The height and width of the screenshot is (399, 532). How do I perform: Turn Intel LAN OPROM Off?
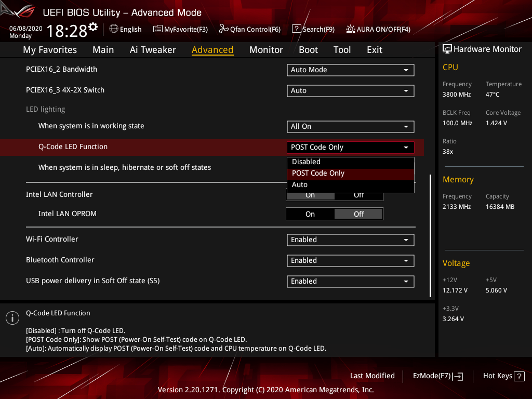pyautogui.click(x=358, y=214)
